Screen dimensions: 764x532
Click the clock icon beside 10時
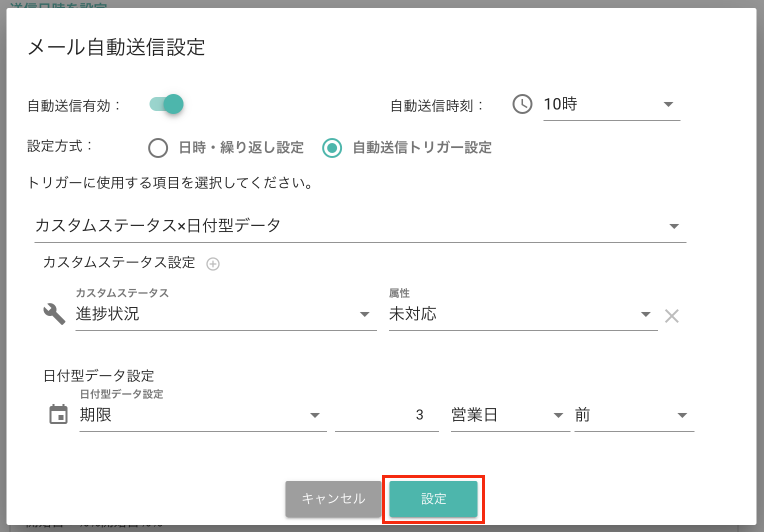point(522,104)
